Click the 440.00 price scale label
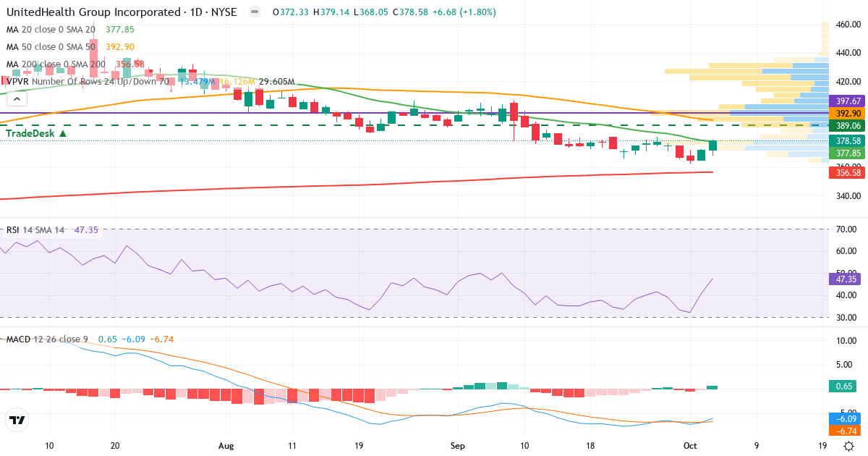868x456 pixels. [x=848, y=53]
